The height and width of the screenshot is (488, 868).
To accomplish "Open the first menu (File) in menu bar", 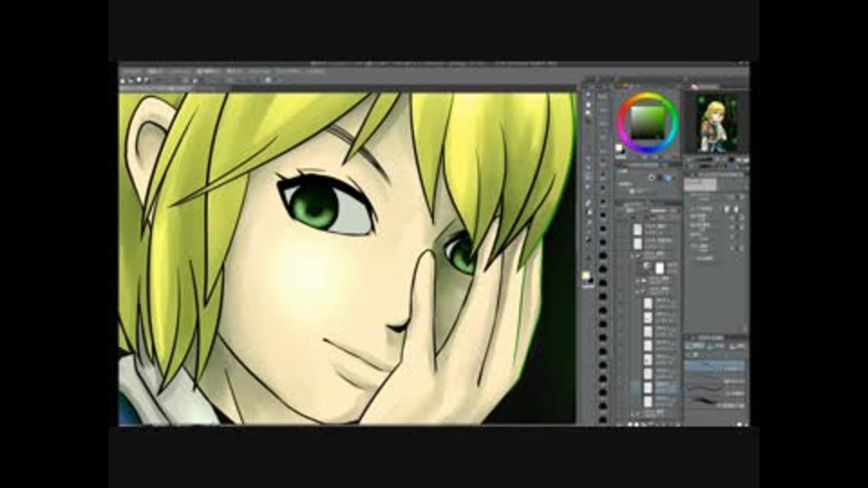I will (130, 70).
